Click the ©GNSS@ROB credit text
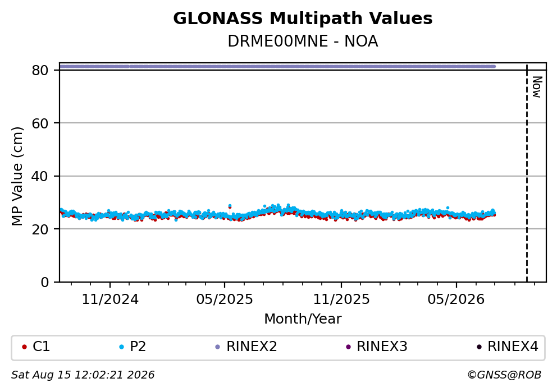Screen dimensions: 557x392 504,375
